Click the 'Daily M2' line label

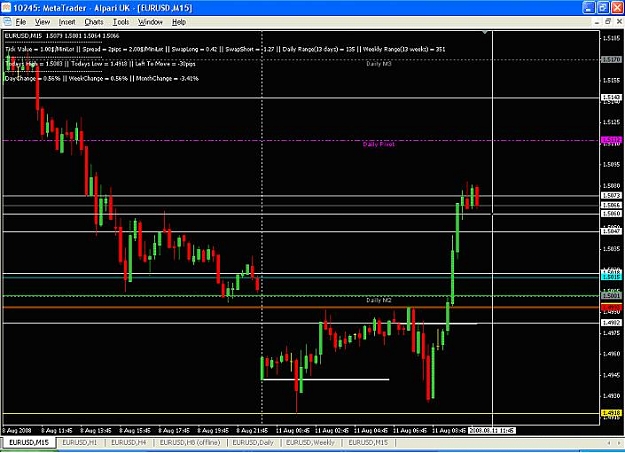point(379,300)
